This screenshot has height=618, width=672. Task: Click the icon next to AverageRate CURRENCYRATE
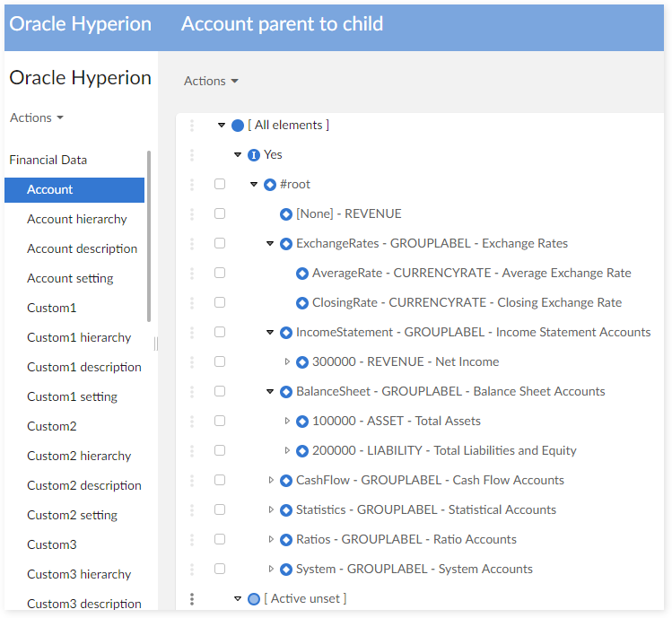pos(302,274)
